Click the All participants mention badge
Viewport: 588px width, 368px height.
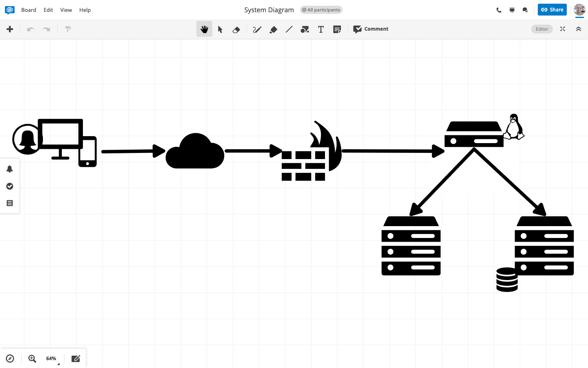point(321,10)
